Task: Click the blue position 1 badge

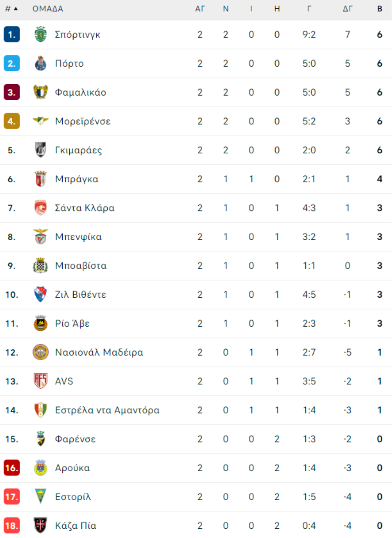Action: (x=12, y=34)
